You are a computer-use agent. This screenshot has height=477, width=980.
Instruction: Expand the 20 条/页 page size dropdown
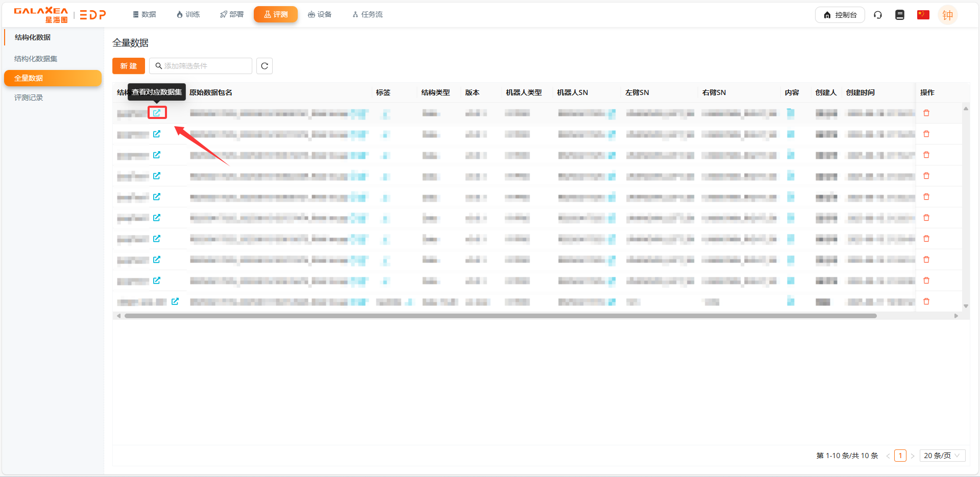(x=942, y=456)
